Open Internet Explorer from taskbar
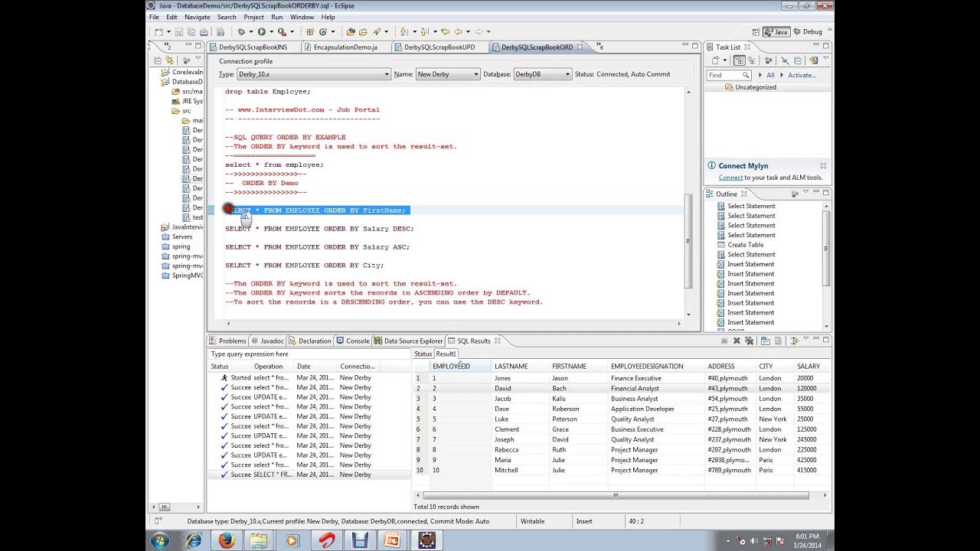The height and width of the screenshot is (551, 980). coord(194,540)
